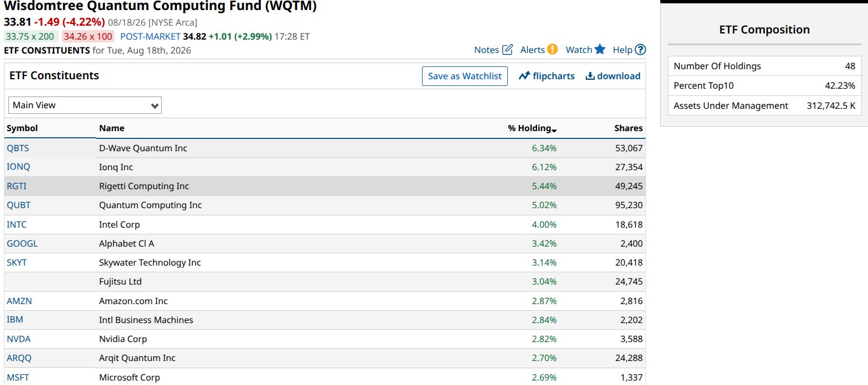Open the Main View dropdown
This screenshot has height=385, width=868.
[x=85, y=105]
